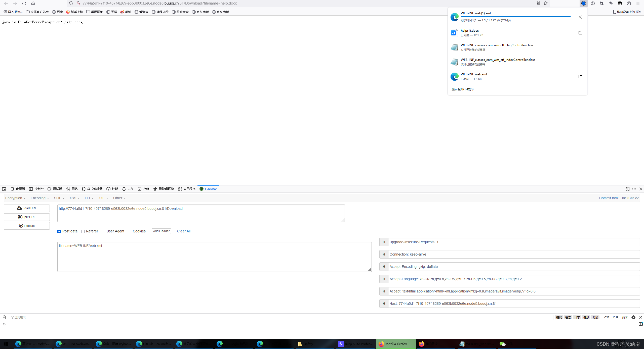Open folder for help(1).docx download
Image resolution: width=644 pixels, height=349 pixels.
tap(580, 33)
